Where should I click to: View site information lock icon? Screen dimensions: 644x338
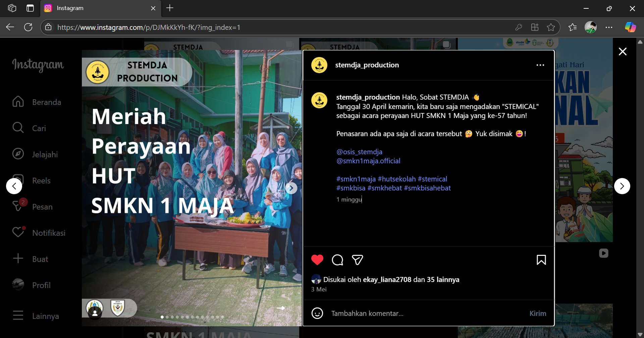click(48, 27)
